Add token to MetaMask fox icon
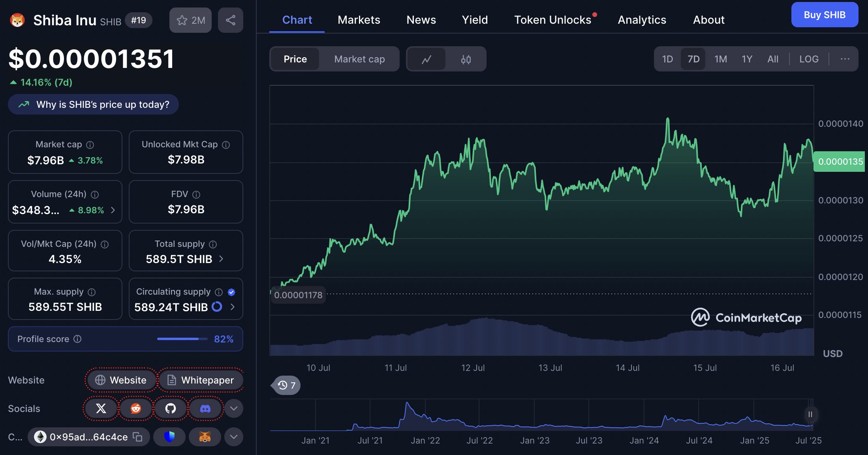This screenshot has width=868, height=455. 205,437
